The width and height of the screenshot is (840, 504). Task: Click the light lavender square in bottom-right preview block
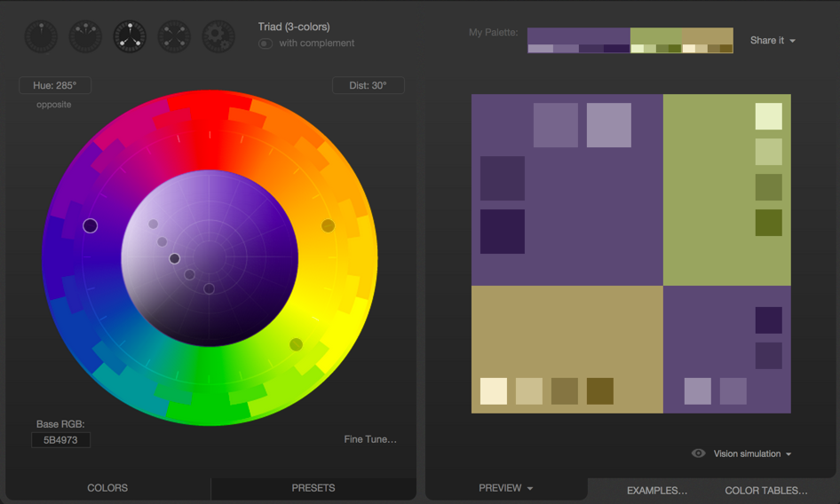[698, 391]
